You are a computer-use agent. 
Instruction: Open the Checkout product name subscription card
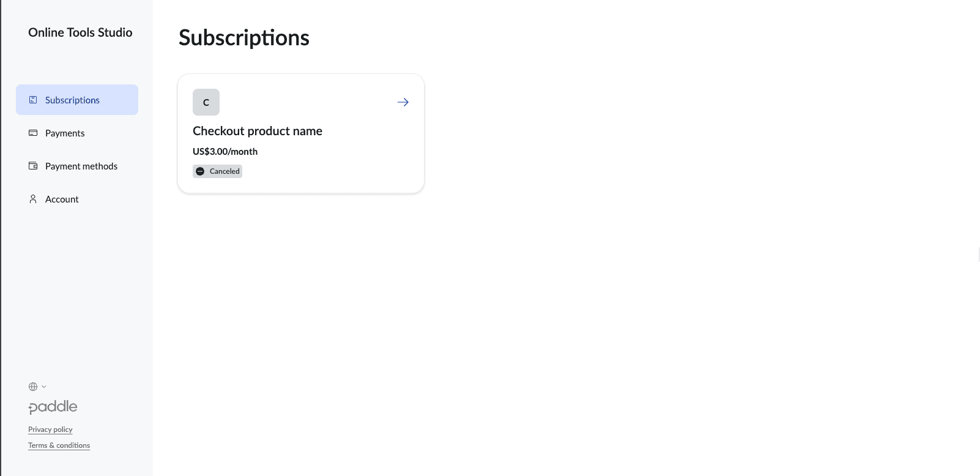coord(300,133)
